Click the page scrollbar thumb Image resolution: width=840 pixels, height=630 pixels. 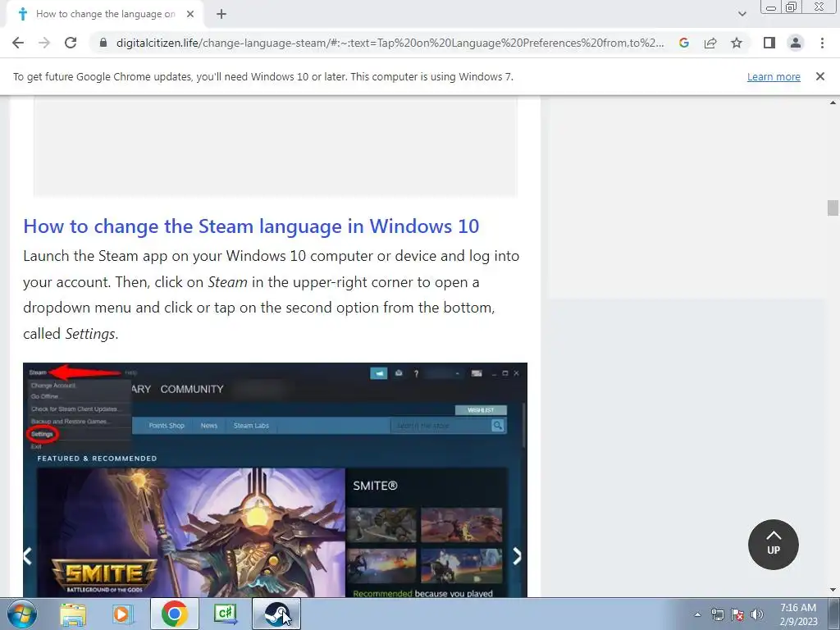(833, 208)
